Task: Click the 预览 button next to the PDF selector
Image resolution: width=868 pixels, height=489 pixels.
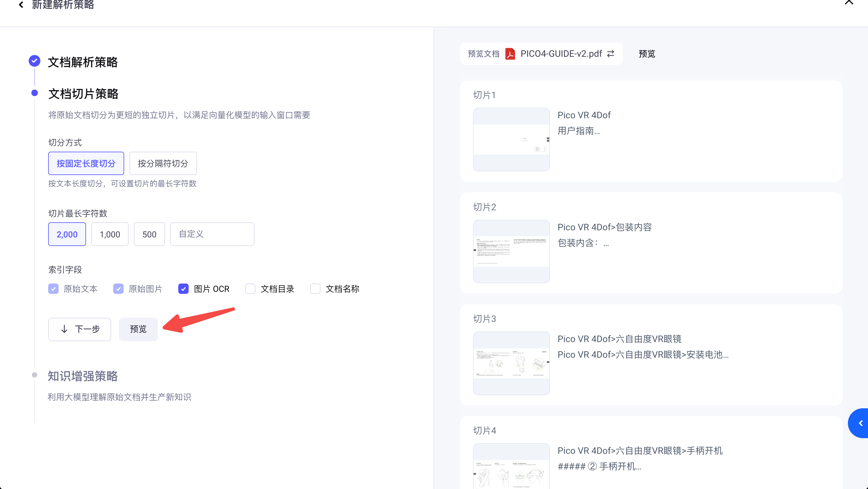Action: pos(647,54)
